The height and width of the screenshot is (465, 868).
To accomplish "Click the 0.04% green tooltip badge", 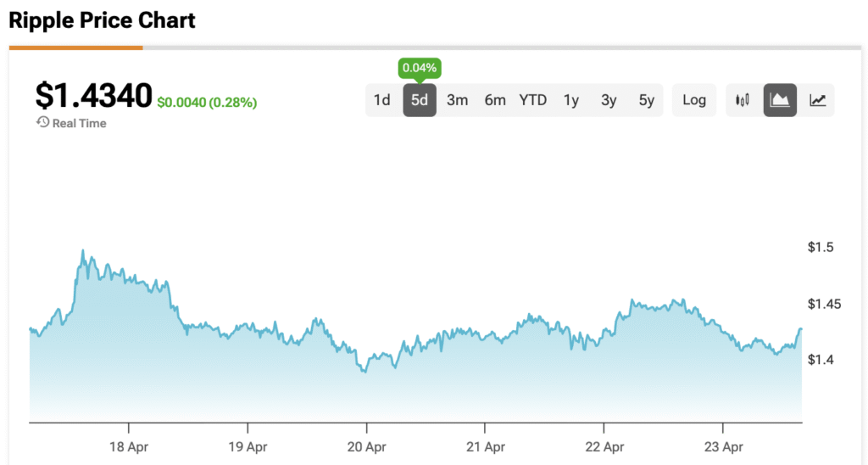I will coord(420,68).
